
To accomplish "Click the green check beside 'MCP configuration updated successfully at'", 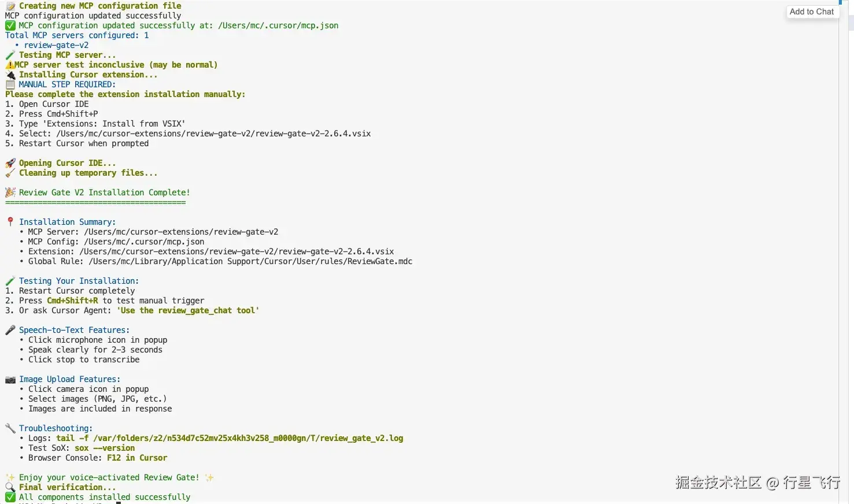I will point(10,25).
